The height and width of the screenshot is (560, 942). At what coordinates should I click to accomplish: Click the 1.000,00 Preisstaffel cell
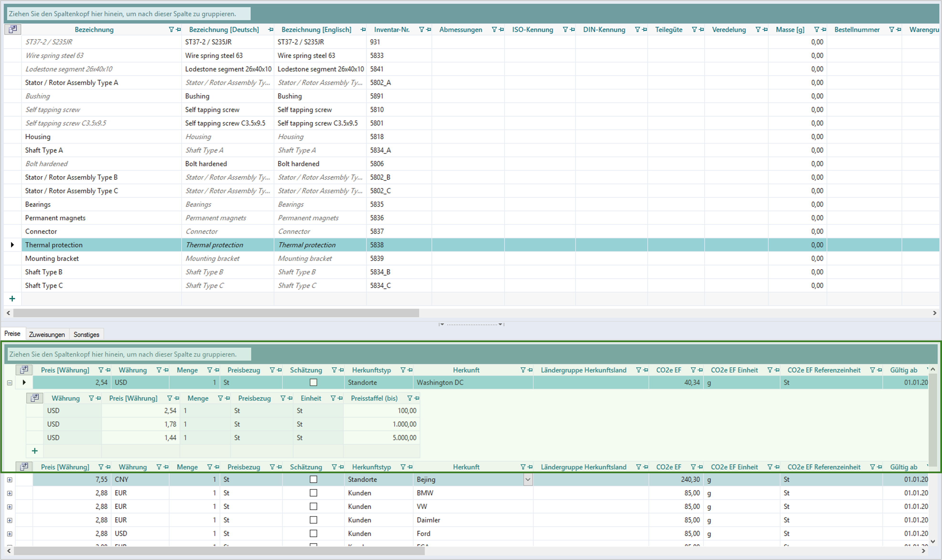point(381,424)
